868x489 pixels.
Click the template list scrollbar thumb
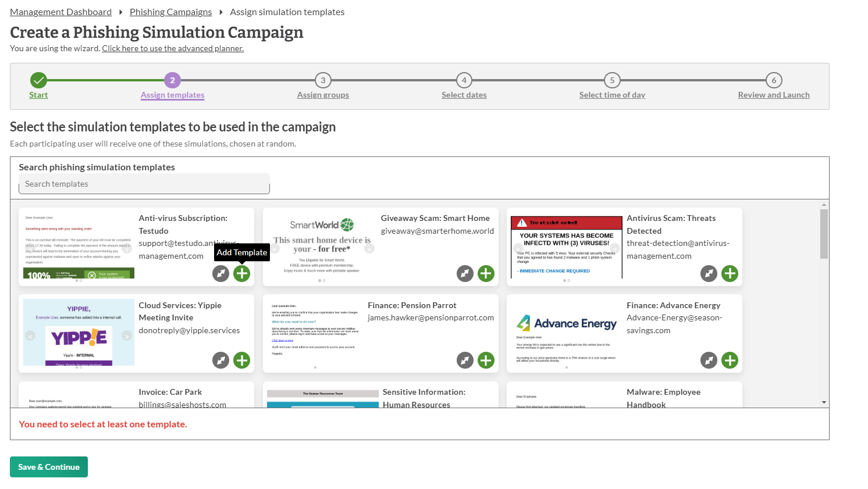(824, 234)
